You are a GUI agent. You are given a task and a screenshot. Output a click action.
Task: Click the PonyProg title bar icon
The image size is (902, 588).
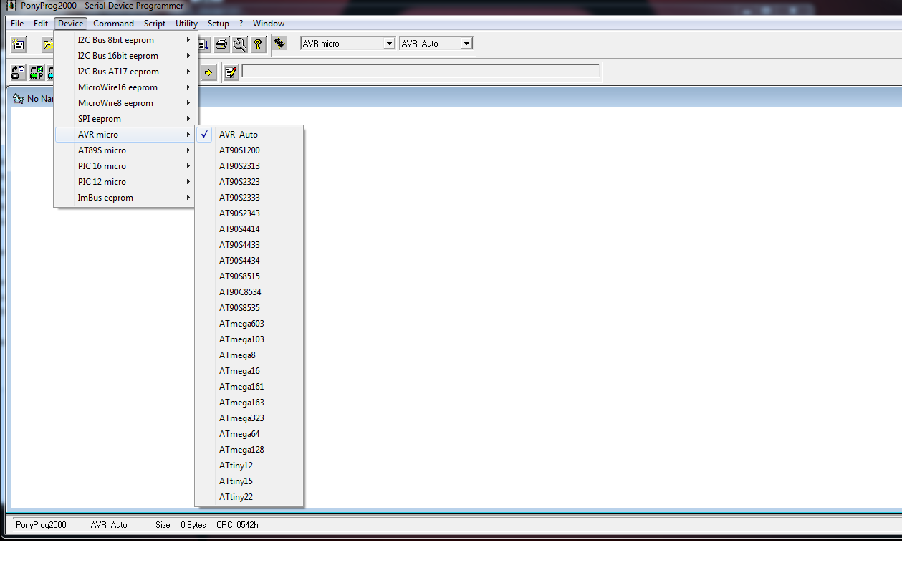coord(11,6)
